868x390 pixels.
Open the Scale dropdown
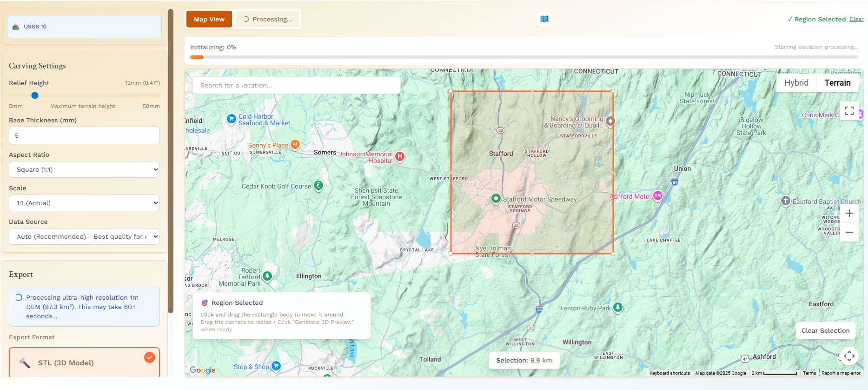84,203
